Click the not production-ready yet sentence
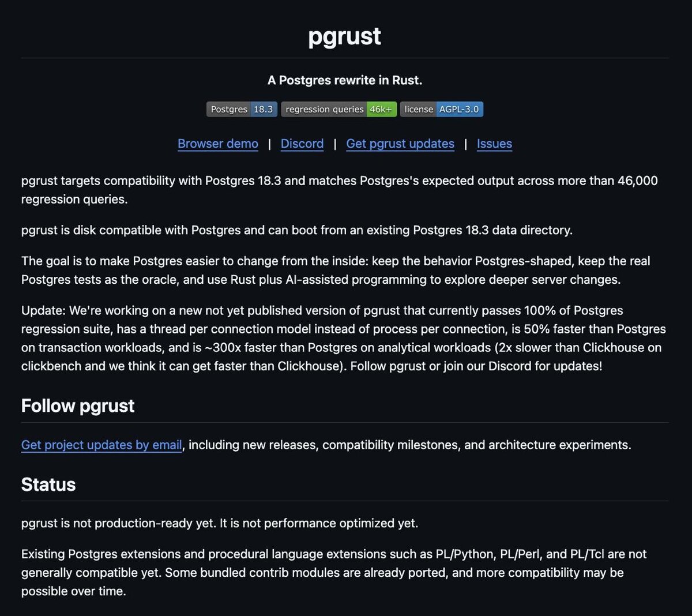This screenshot has height=616, width=692. (220, 523)
